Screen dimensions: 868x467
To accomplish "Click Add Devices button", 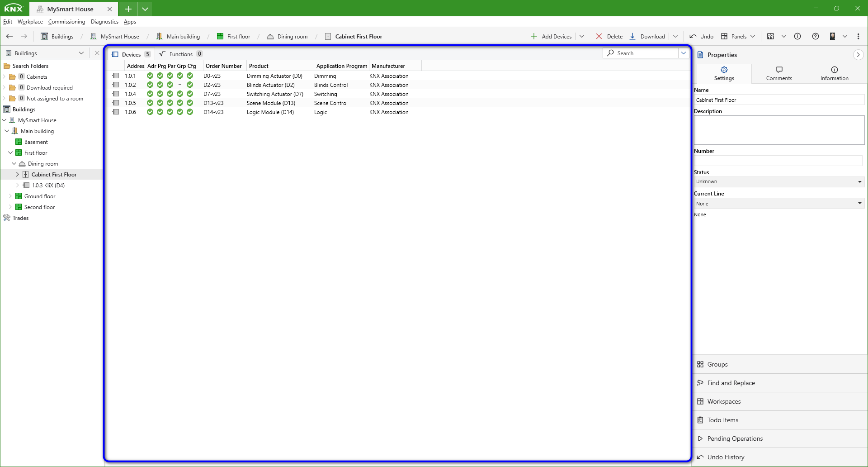I will click(551, 36).
